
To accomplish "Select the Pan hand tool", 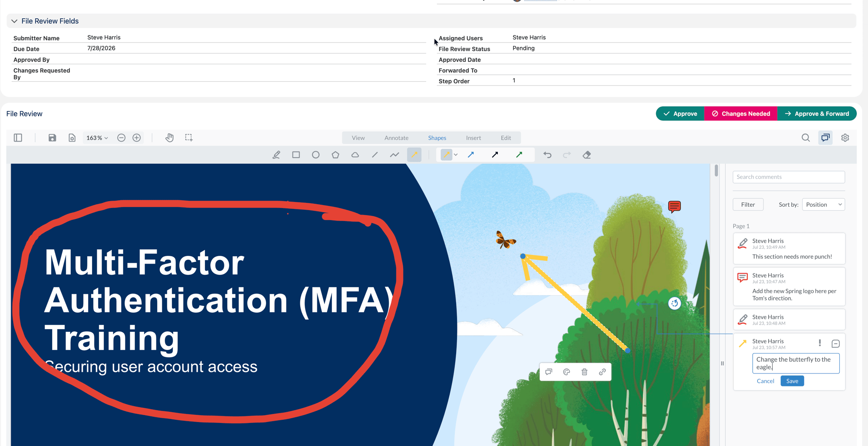I will tap(169, 138).
